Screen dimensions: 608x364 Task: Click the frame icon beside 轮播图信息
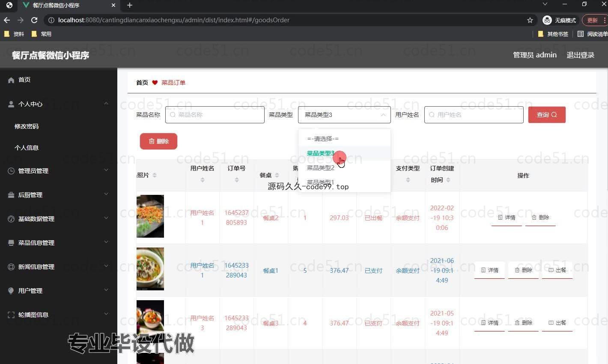pyautogui.click(x=11, y=315)
